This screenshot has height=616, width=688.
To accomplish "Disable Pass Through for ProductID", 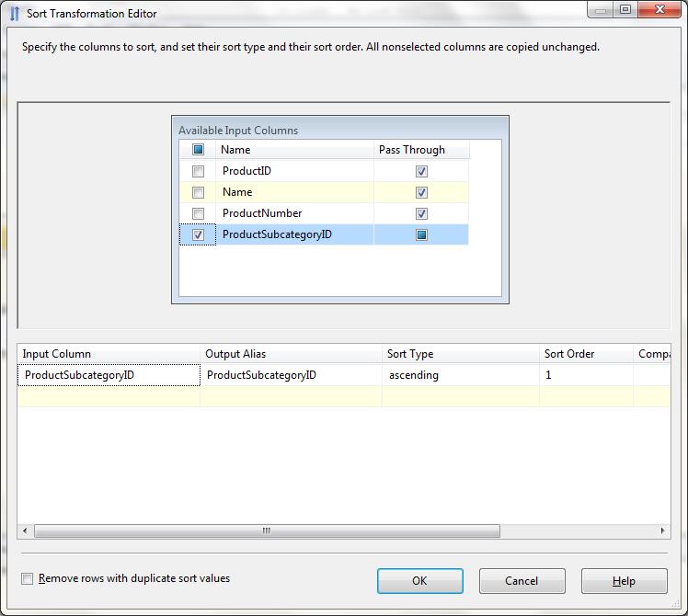I will click(421, 171).
